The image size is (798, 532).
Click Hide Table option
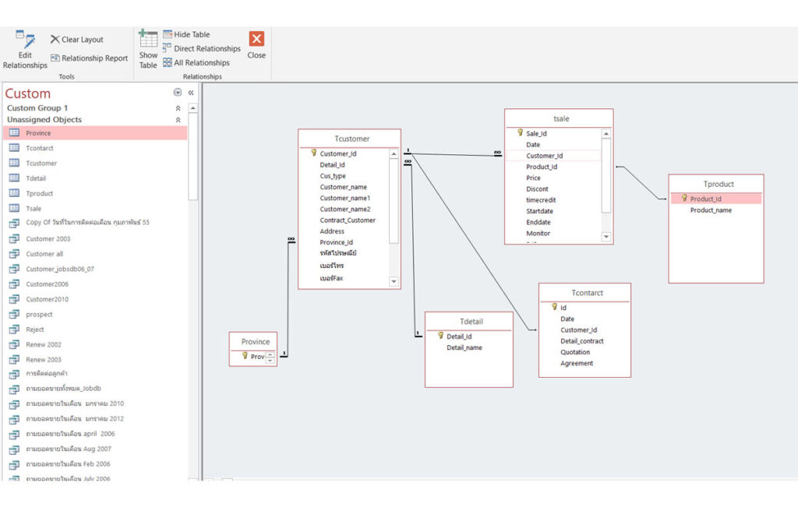pyautogui.click(x=186, y=34)
